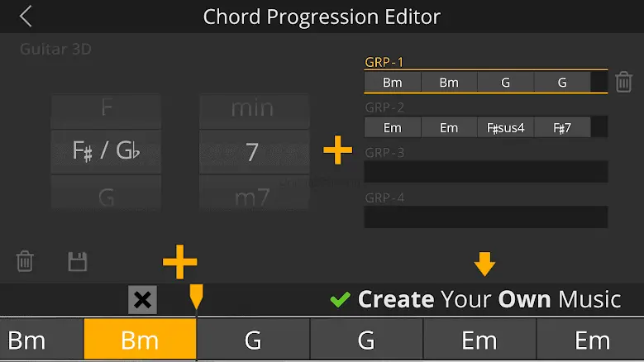Select the empty GRP-3 slot

click(x=485, y=172)
